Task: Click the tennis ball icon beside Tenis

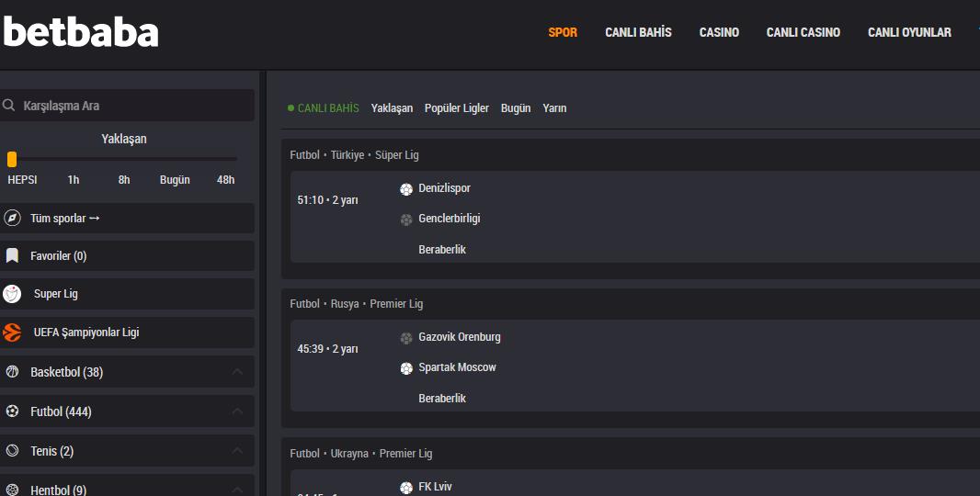Action: click(x=12, y=450)
